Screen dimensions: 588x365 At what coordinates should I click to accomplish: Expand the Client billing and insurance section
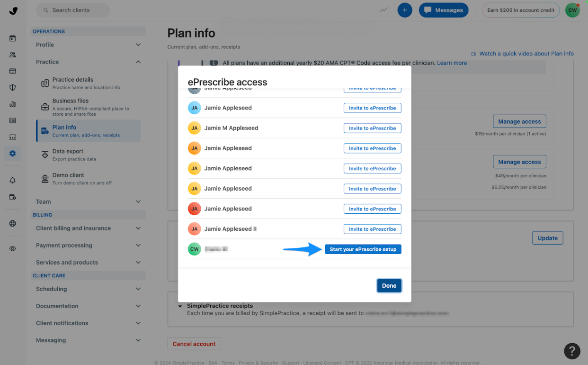point(88,228)
